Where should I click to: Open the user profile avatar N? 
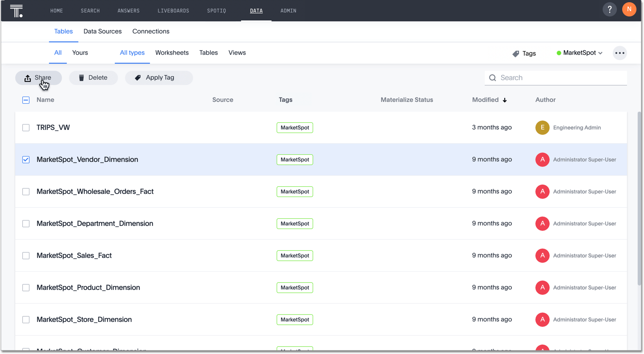tap(629, 9)
